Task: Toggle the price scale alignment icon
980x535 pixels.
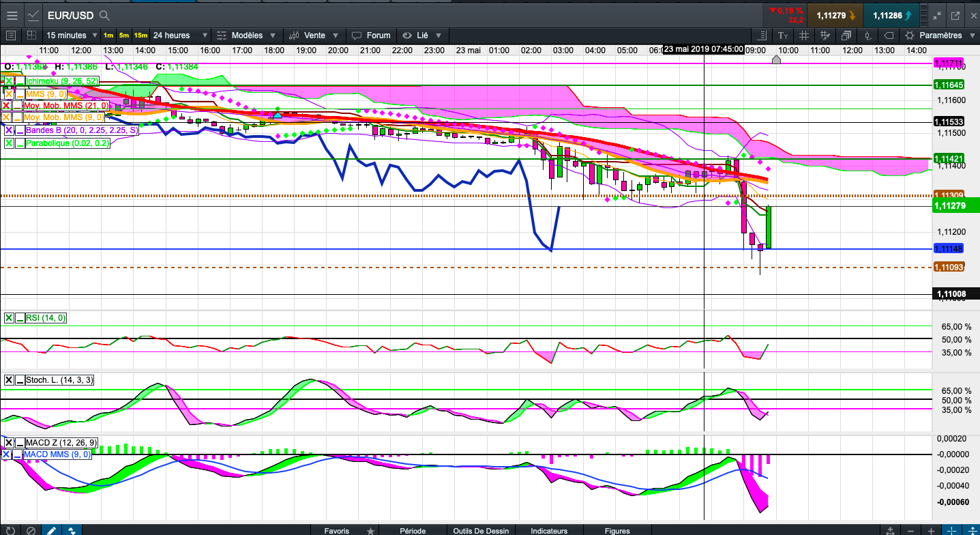Action: 762,35
